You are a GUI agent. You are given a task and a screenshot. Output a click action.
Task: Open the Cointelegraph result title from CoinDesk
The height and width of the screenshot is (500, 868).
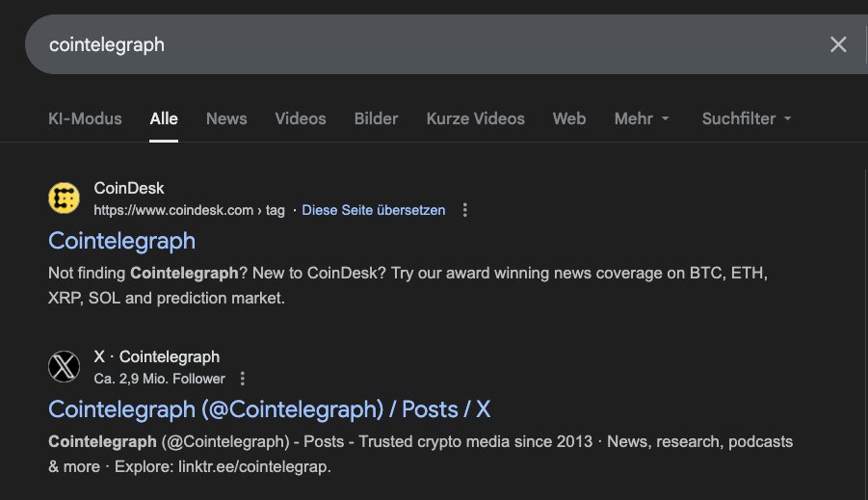coord(121,242)
